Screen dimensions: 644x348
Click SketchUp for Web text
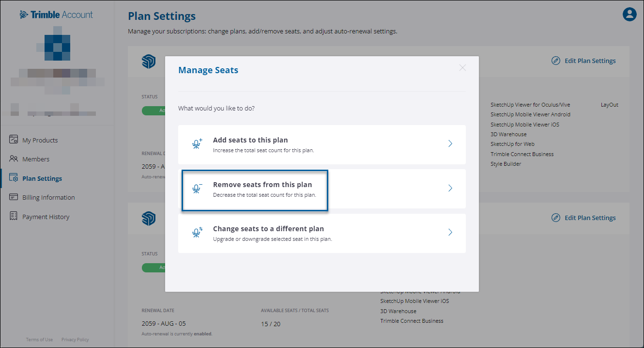[x=512, y=144]
